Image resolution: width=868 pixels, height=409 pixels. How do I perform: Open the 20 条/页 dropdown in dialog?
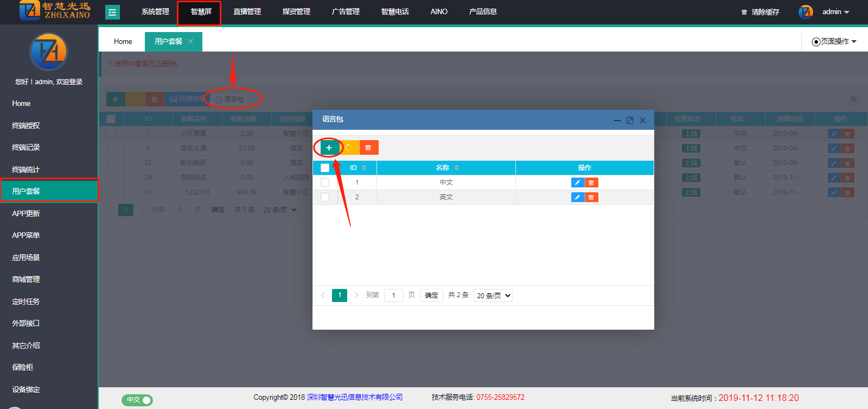pos(493,295)
